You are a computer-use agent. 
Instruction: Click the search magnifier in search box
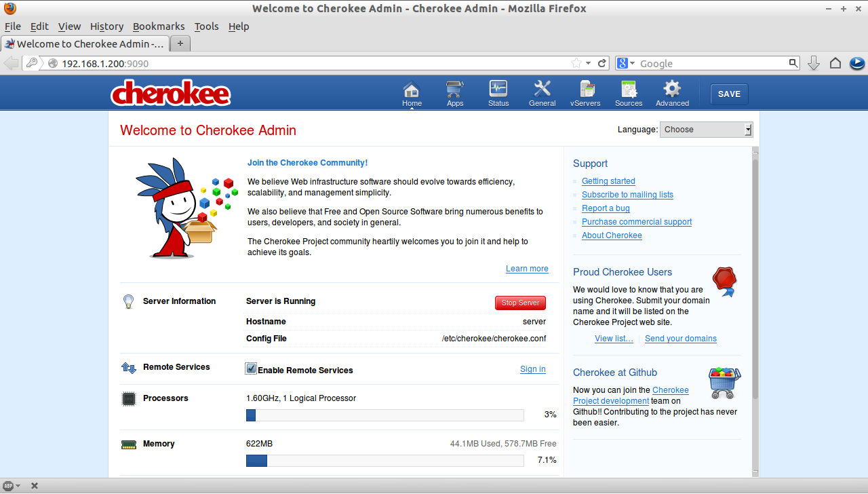793,63
